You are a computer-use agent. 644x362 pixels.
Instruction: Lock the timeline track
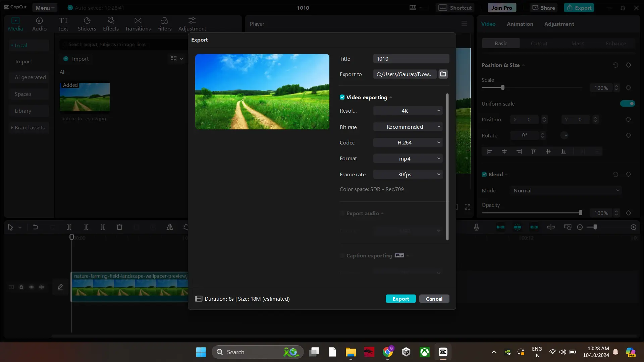click(x=21, y=287)
